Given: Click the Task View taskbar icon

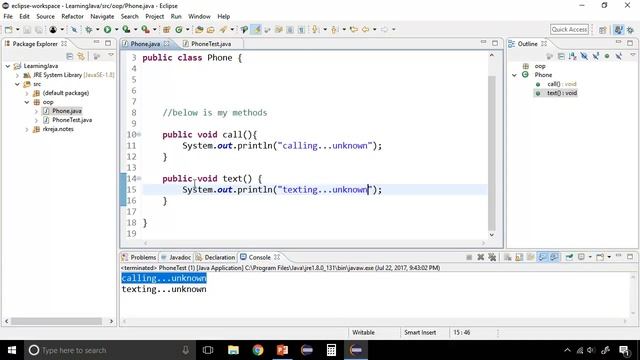Looking at the screenshot, I should pos(208,350).
